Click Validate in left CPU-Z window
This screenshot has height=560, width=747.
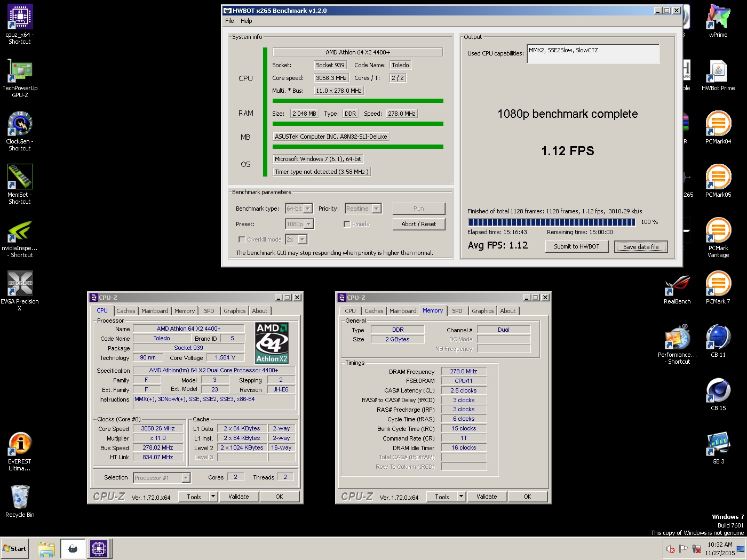[239, 497]
